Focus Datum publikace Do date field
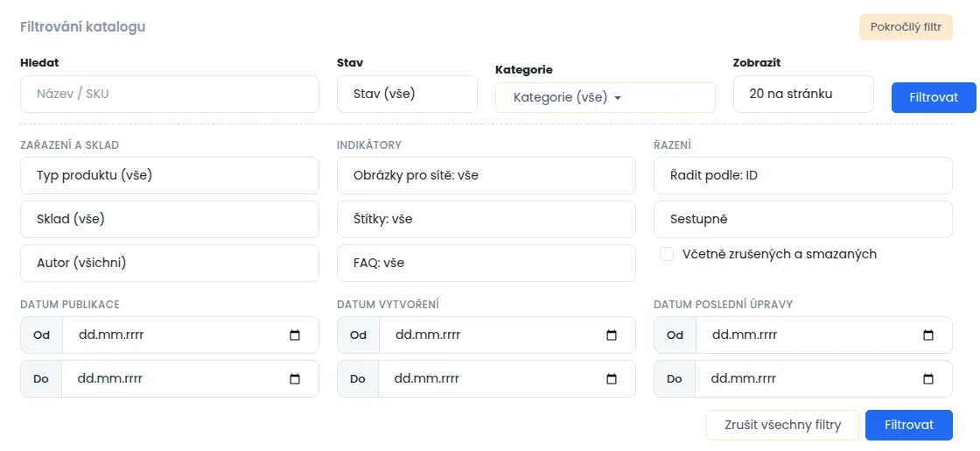This screenshot has width=980, height=451. coord(190,379)
